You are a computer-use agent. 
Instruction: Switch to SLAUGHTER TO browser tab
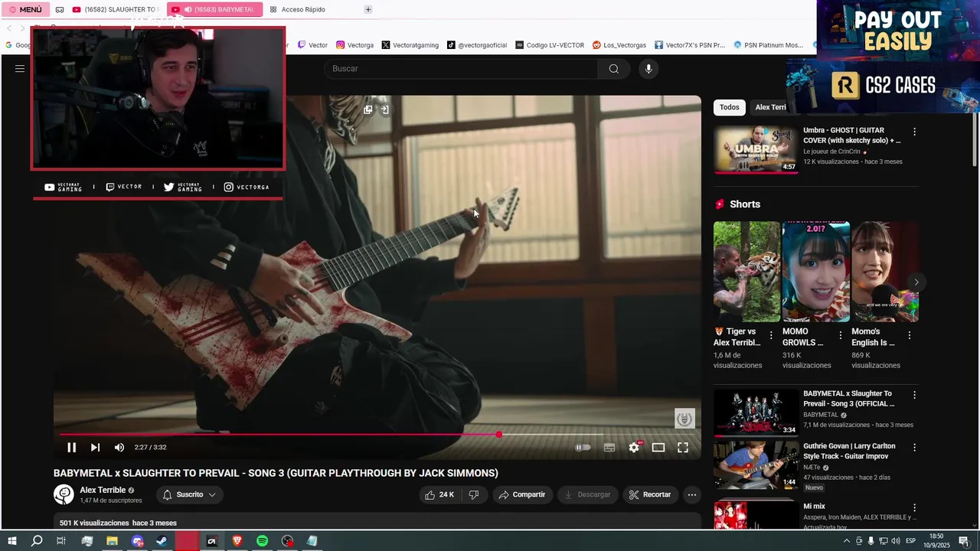[115, 10]
